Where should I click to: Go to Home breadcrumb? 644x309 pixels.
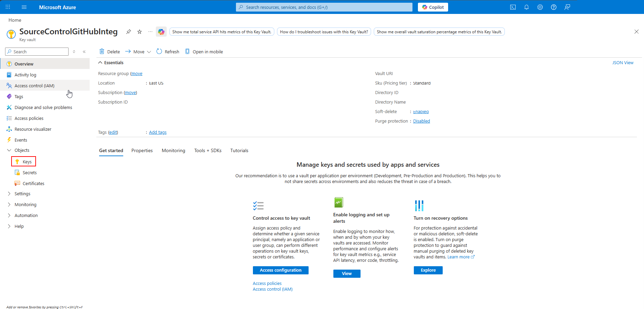tap(15, 20)
